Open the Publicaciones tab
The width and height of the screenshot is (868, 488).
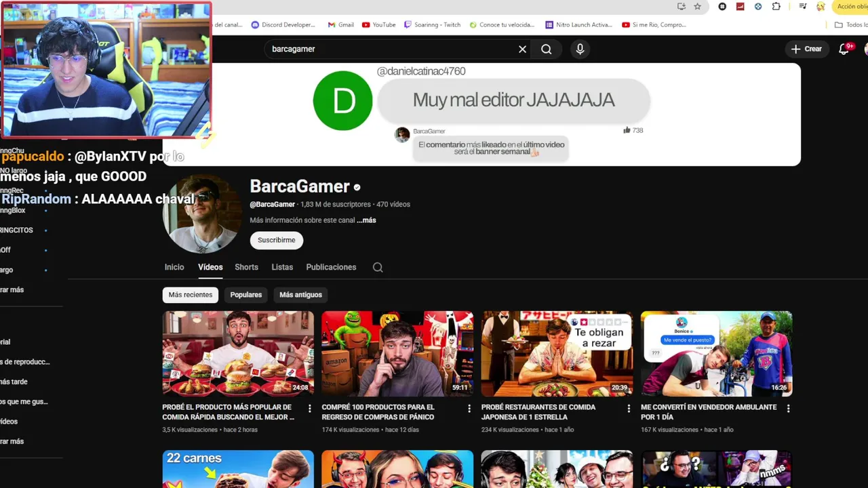coord(331,267)
